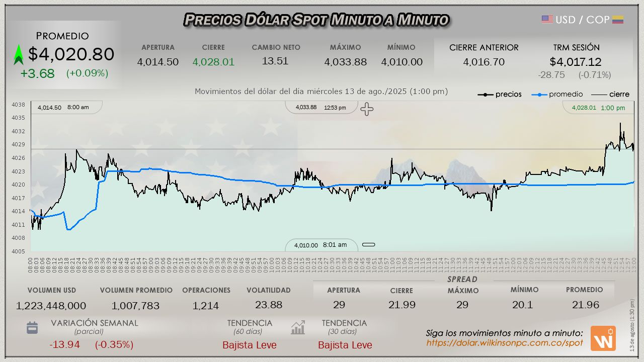Select the 4,014.50 8:00 am opening marker

click(x=63, y=107)
